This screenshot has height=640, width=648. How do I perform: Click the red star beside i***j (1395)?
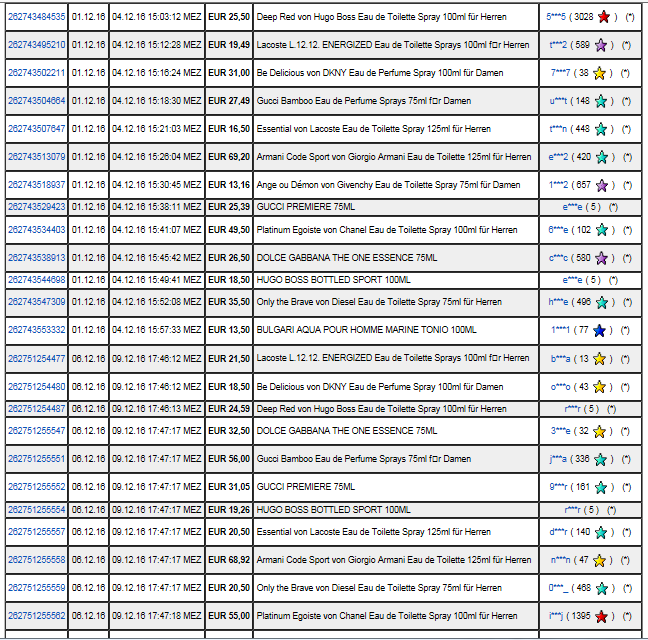[x=601, y=616]
